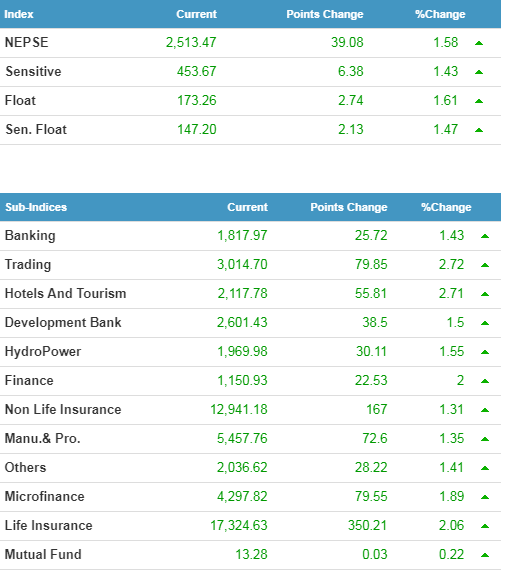Screen dimensions: 509x573
Task: Select the Sub-Indices column header
Action: tap(36, 207)
